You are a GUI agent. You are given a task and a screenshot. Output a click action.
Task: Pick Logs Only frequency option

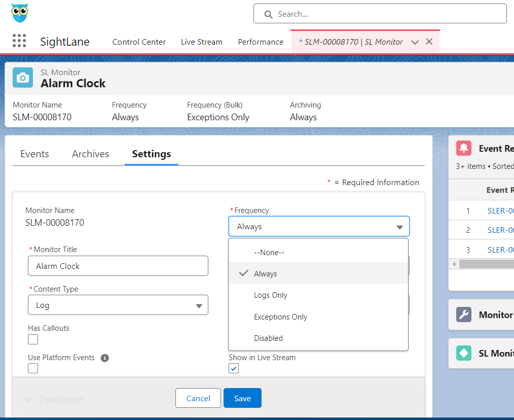tap(318, 295)
